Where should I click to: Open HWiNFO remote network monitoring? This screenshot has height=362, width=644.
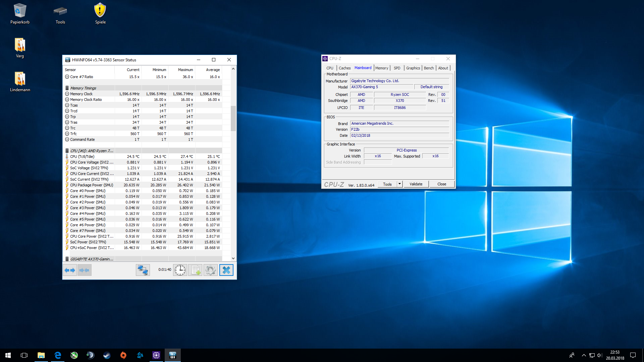click(x=143, y=270)
